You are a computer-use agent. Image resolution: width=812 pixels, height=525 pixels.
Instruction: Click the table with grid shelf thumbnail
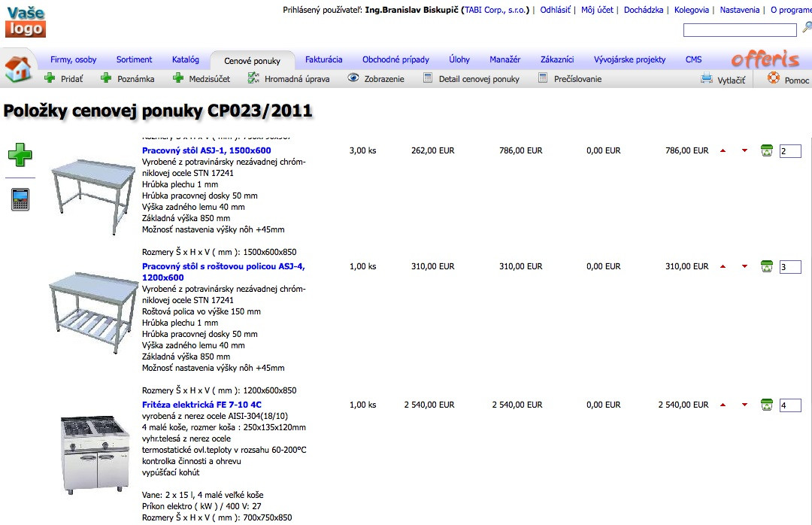pos(94,312)
